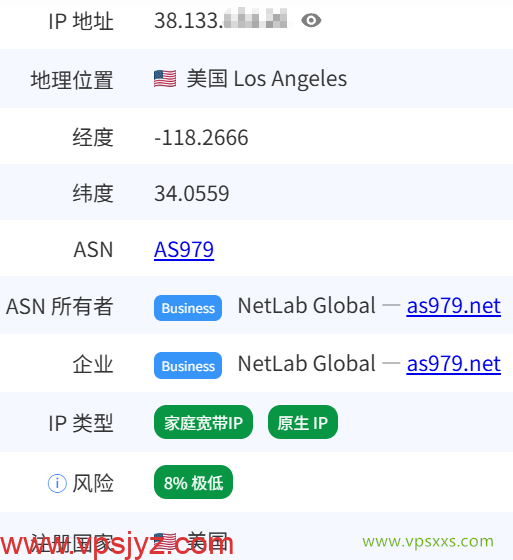Viewport: 513px width, 560px height.
Task: Click the masked IP address 38.133.
Action: (220, 20)
